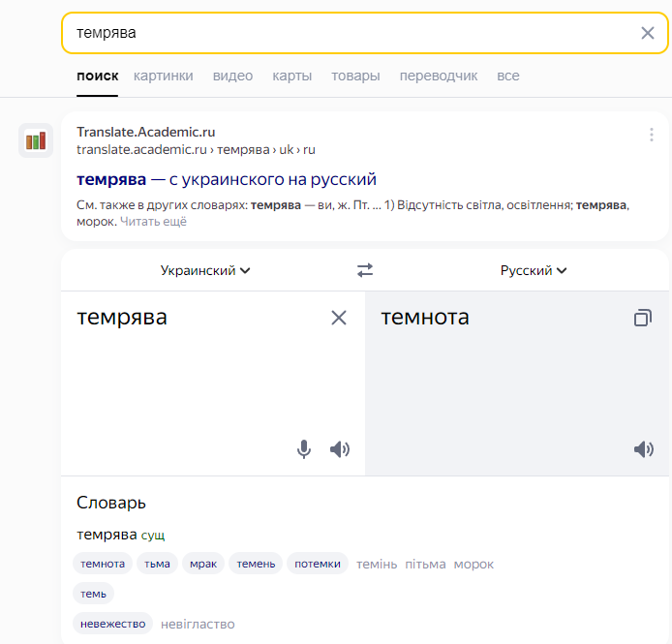Open the Русский target language dropdown

pyautogui.click(x=534, y=270)
